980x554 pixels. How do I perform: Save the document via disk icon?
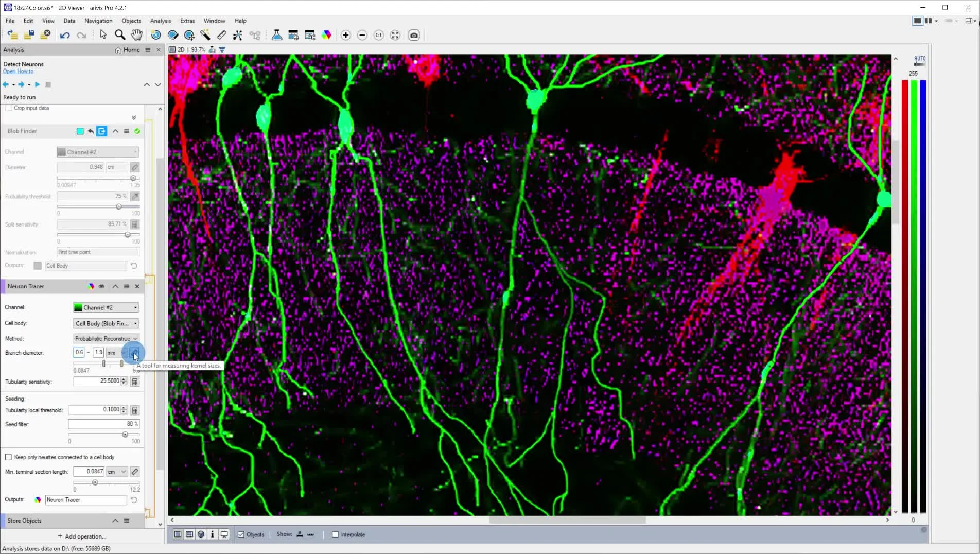click(29, 35)
